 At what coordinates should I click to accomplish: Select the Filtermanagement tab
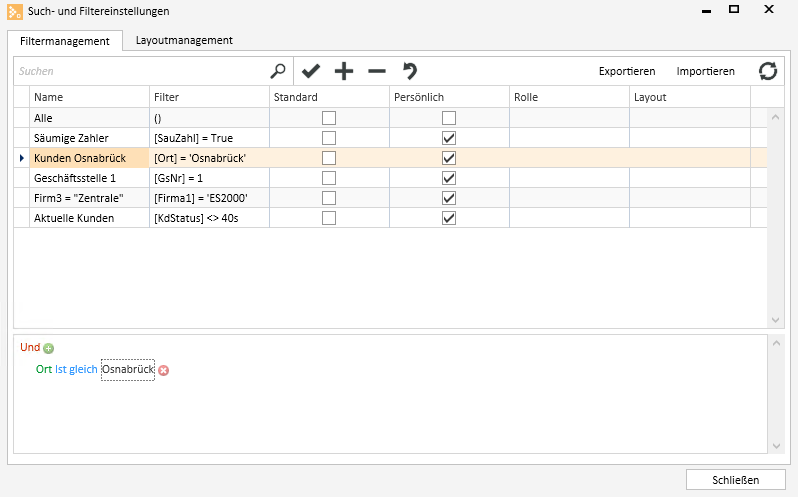coord(64,41)
